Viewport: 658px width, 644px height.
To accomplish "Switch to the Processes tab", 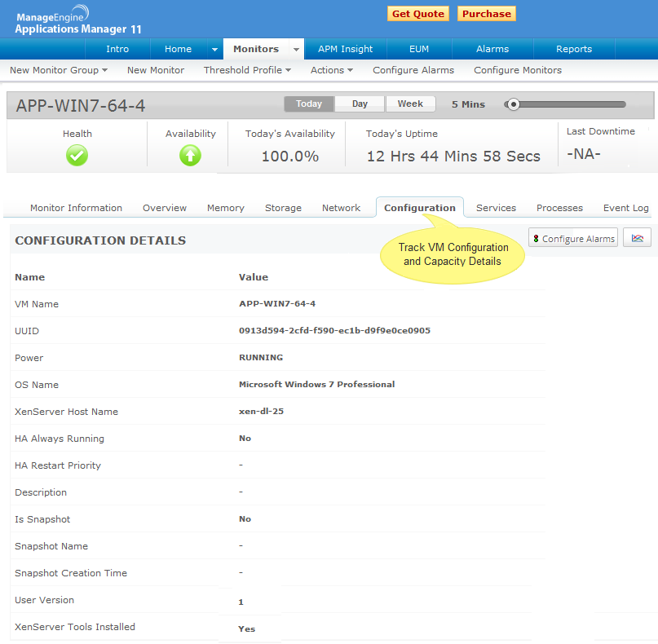I will coord(560,208).
